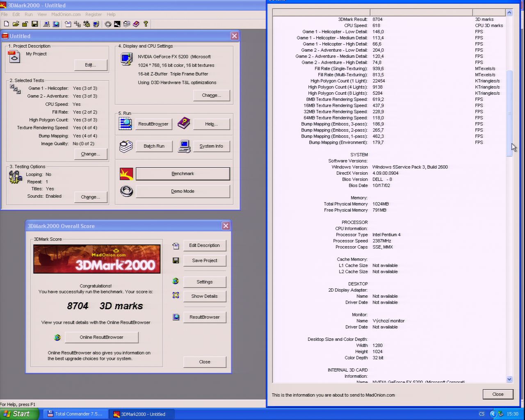Click Close in the Overall Score dialog

[205, 362]
